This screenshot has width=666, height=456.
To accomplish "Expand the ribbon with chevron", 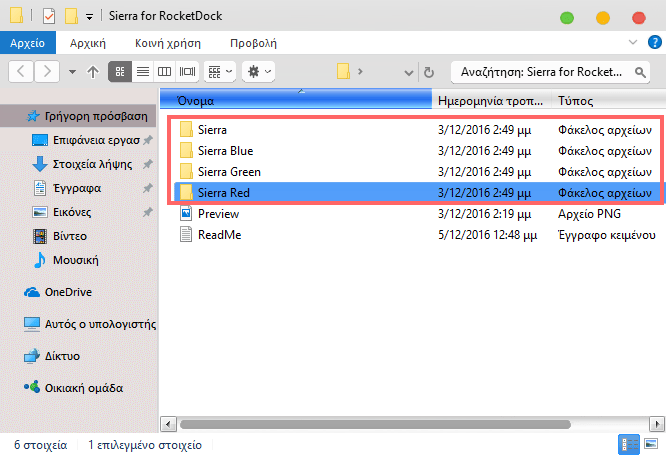I will click(633, 42).
